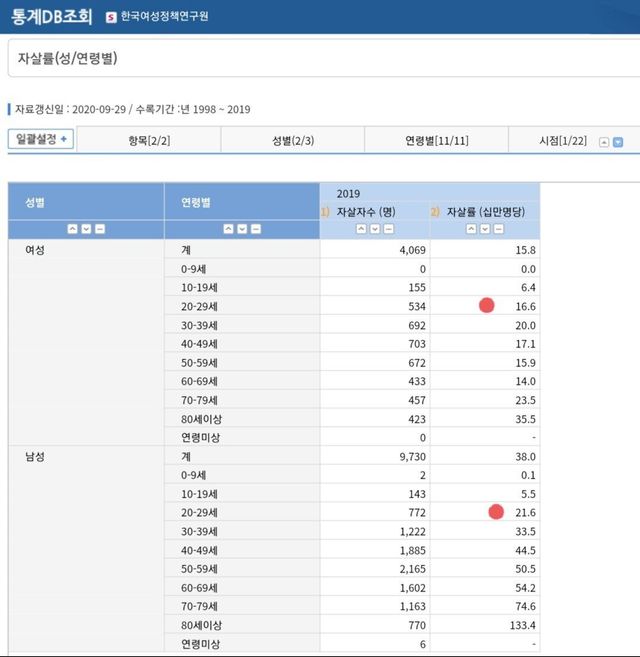
Task: Open the 항목[2/2] selection tab
Action: tap(149, 141)
